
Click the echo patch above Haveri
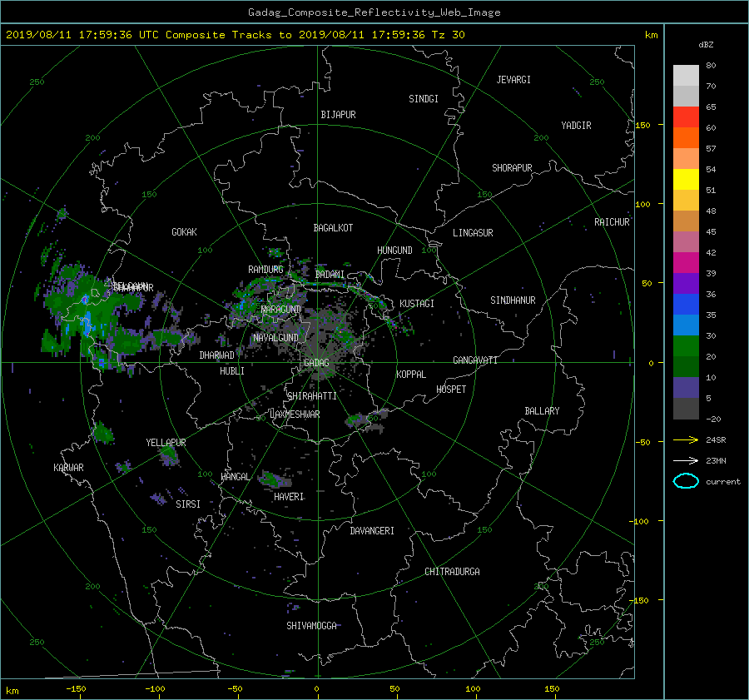point(274,479)
